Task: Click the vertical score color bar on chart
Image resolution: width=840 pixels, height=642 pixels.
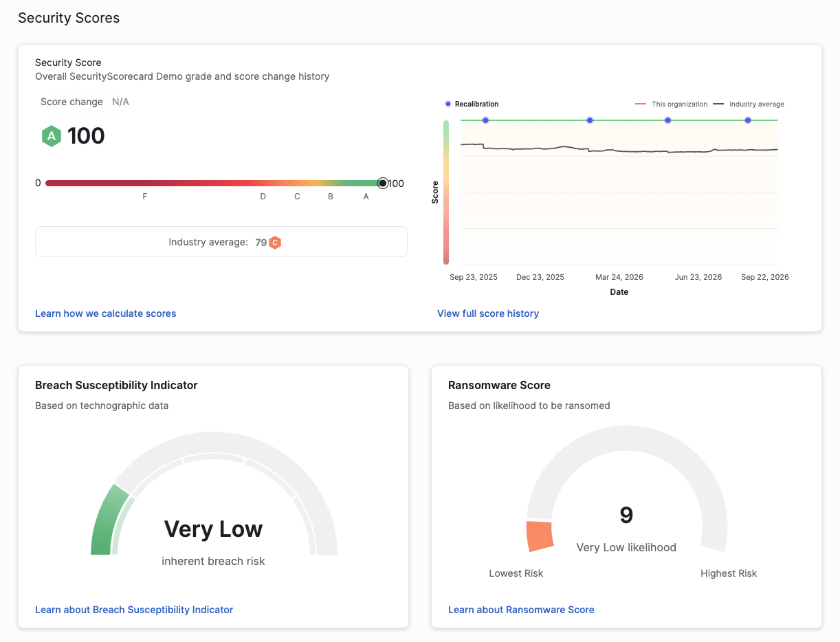Action: [446, 192]
